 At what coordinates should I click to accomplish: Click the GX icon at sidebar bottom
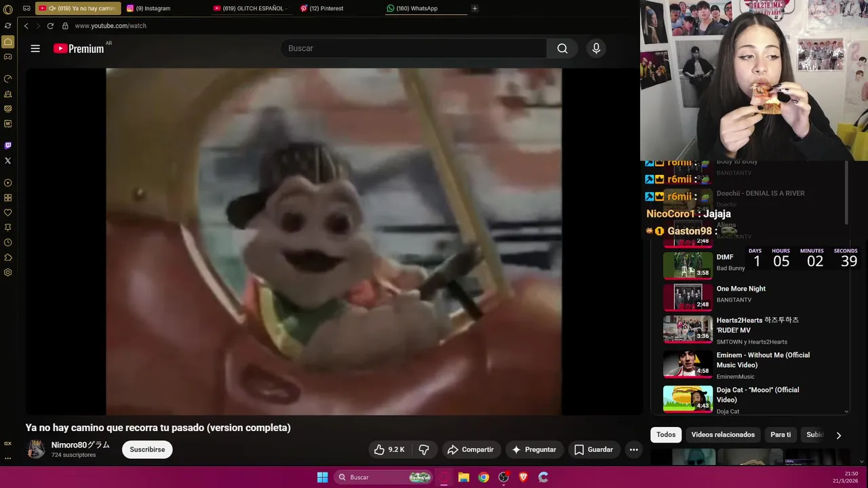[x=7, y=443]
